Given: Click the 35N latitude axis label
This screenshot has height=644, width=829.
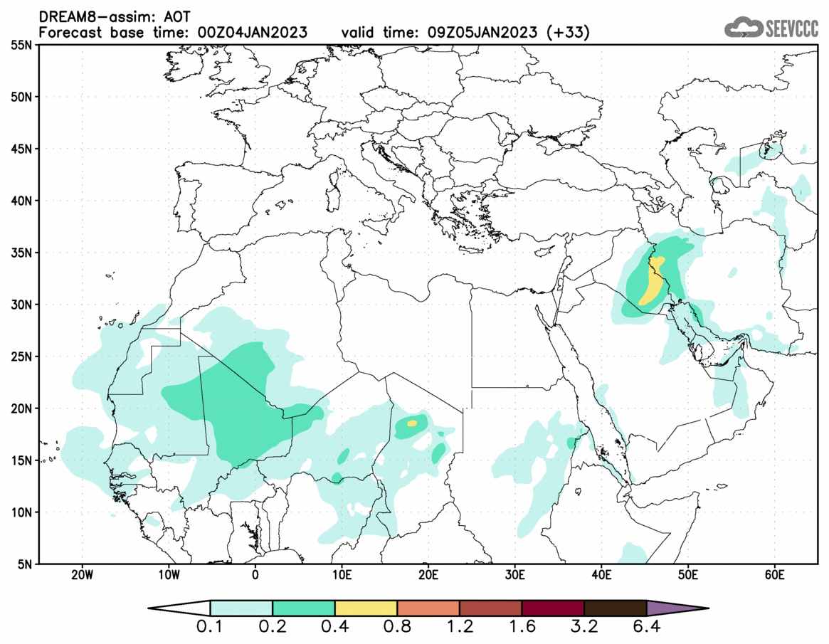Looking at the screenshot, I should point(21,253).
